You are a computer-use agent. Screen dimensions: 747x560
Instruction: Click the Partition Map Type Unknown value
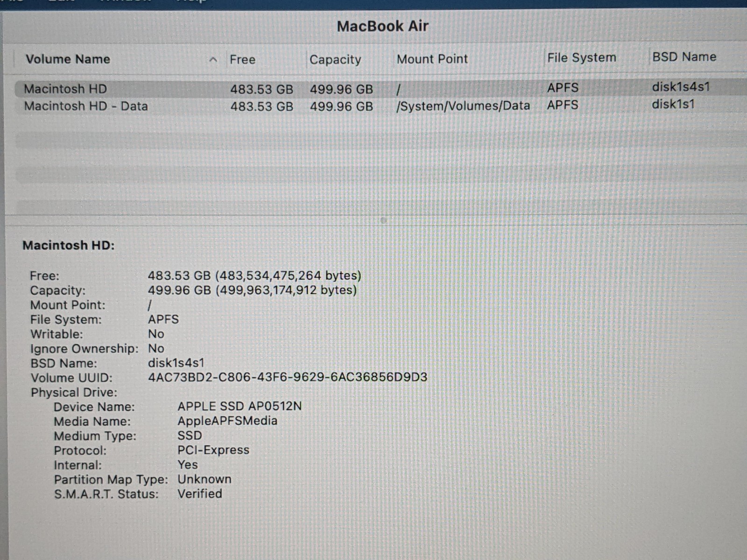204,479
